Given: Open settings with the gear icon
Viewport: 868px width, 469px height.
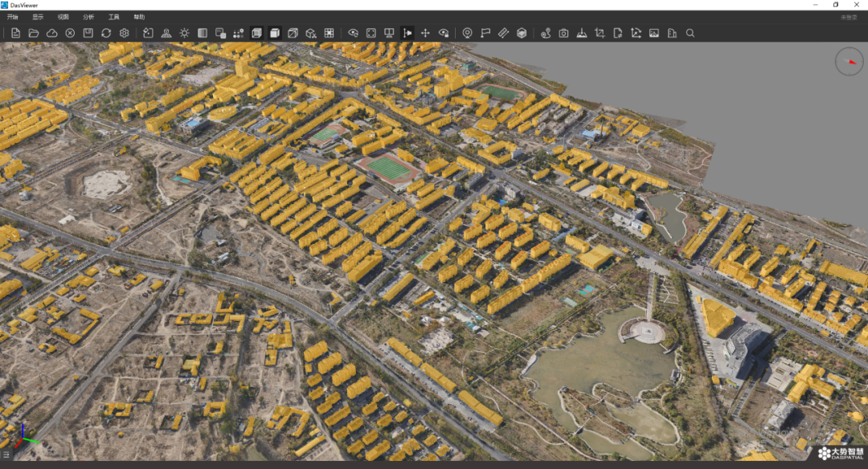Looking at the screenshot, I should coord(125,33).
